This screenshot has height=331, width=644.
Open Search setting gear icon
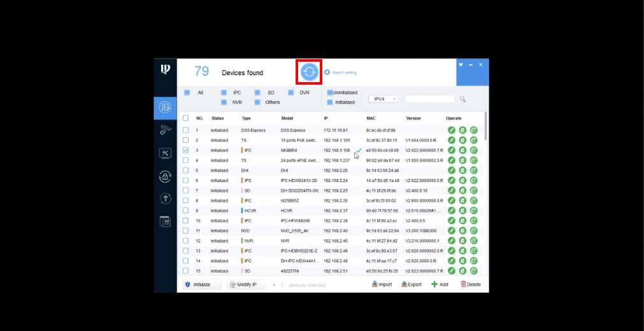click(327, 73)
